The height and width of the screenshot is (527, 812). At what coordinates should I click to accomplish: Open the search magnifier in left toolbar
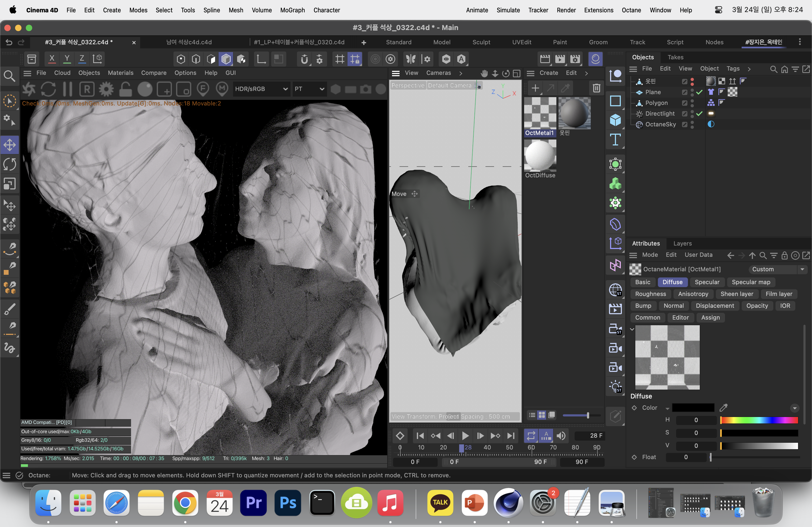click(x=10, y=76)
